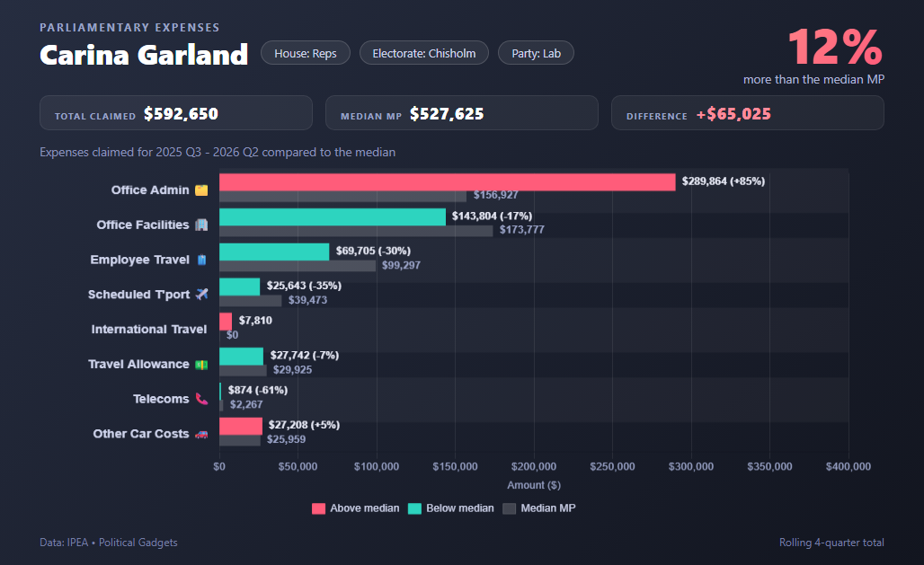
Task: Click the large 12% figure
Action: (835, 47)
